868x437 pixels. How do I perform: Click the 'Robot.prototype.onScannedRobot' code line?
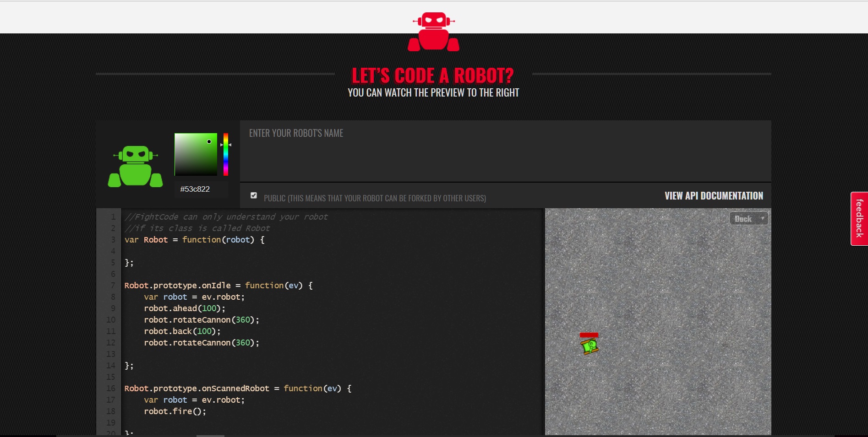tap(238, 388)
